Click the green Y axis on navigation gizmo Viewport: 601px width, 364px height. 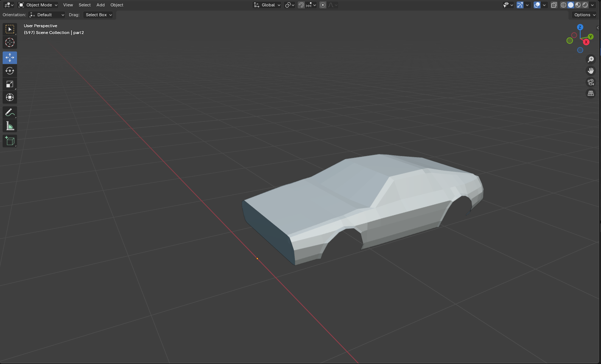[x=591, y=37]
